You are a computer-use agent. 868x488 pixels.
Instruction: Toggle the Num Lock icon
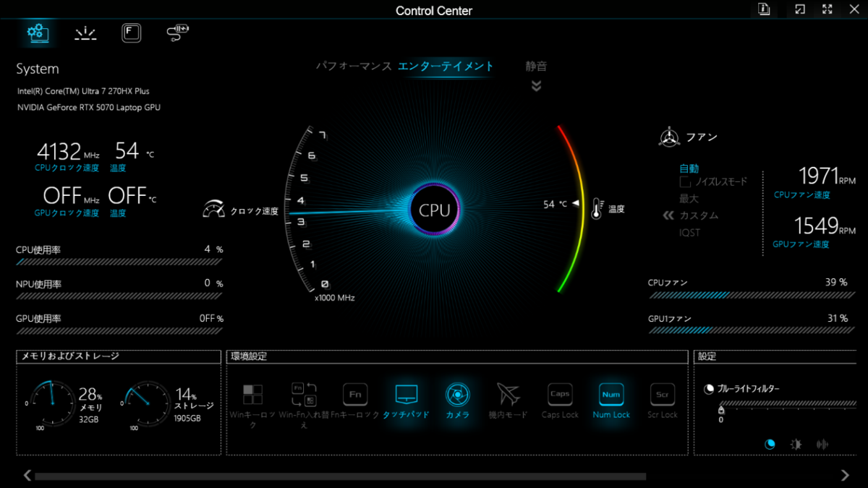611,395
